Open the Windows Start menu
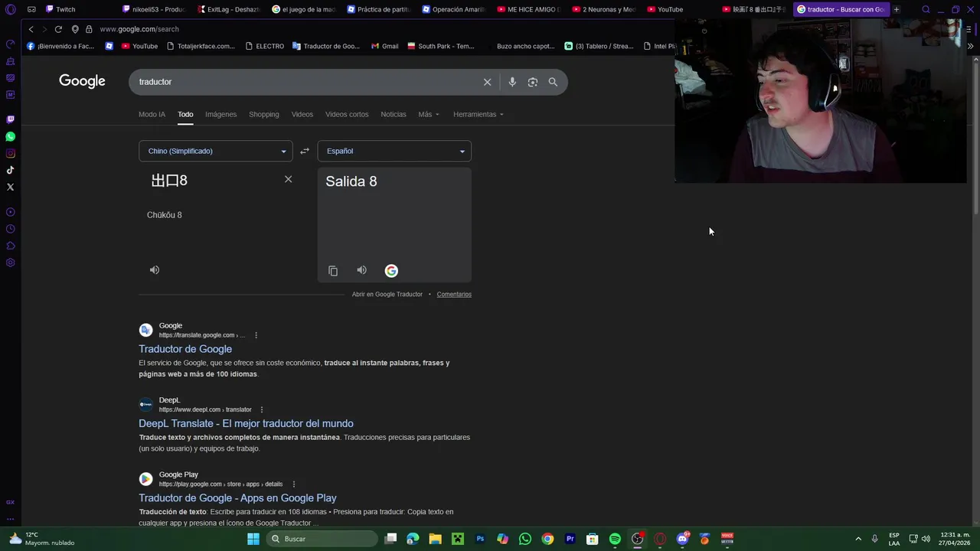Viewport: 980px width, 551px height. [x=253, y=539]
